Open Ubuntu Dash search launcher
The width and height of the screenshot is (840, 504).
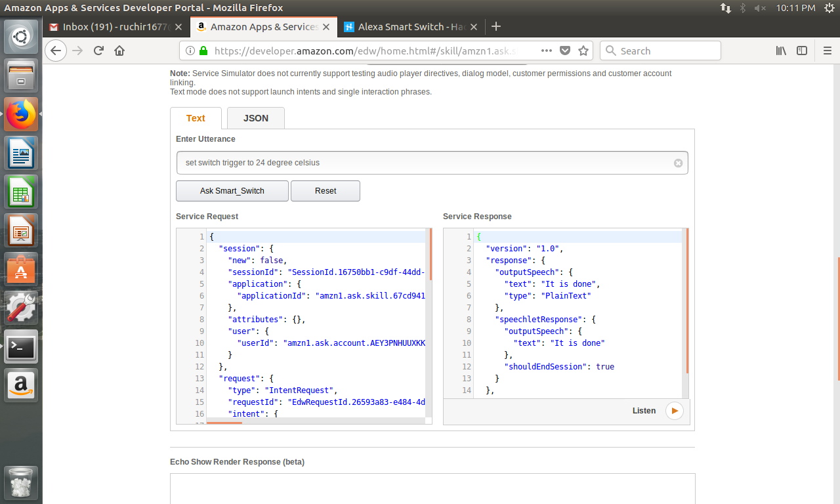pos(22,37)
